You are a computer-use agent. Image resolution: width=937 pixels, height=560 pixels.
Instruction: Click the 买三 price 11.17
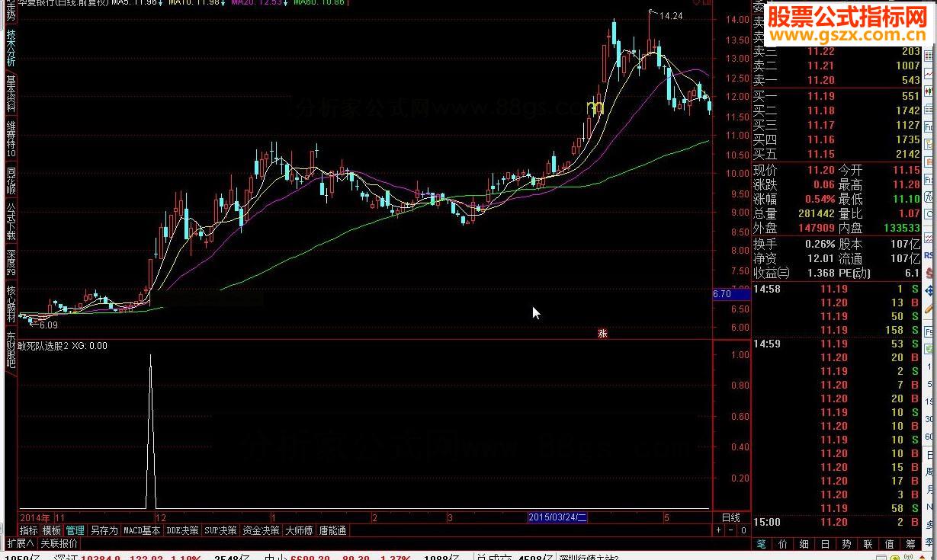(821, 125)
